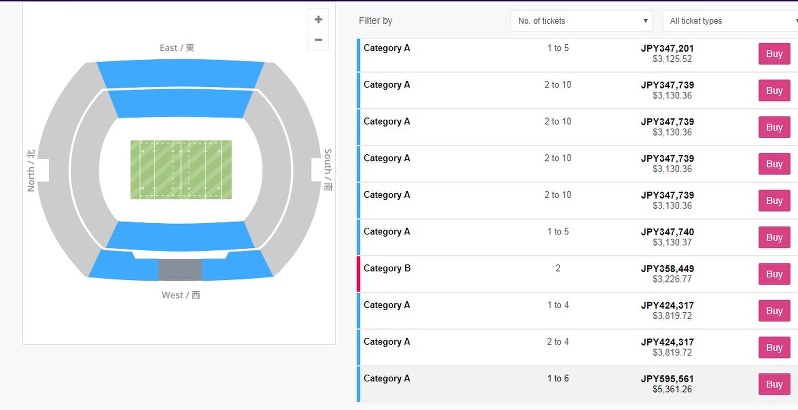
Task: Buy the JPY347,740 Category A ticket
Action: coord(774,238)
